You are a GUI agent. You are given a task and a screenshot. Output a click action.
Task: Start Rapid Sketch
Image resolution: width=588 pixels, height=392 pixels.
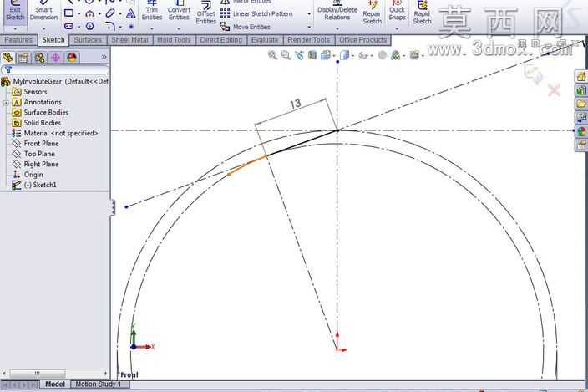[x=422, y=13]
